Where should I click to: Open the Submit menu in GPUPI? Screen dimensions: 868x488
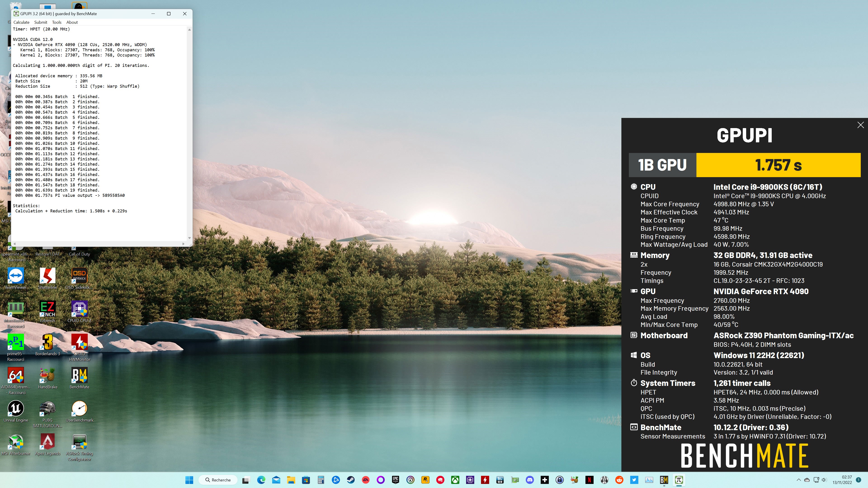(x=40, y=22)
